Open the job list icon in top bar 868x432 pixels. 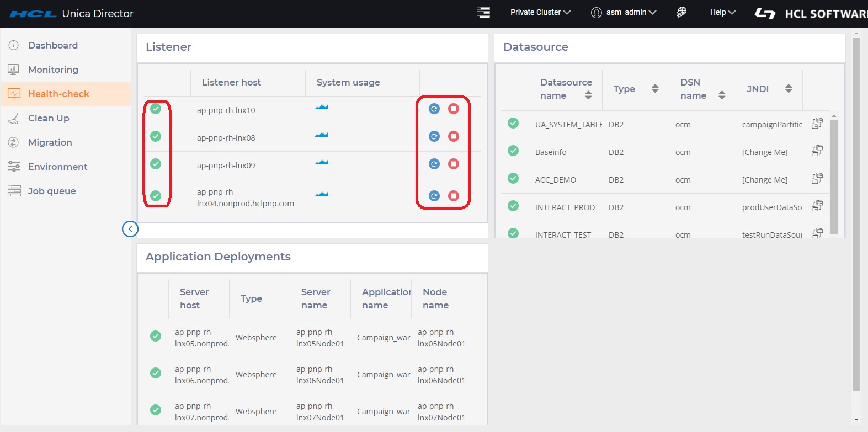point(483,12)
